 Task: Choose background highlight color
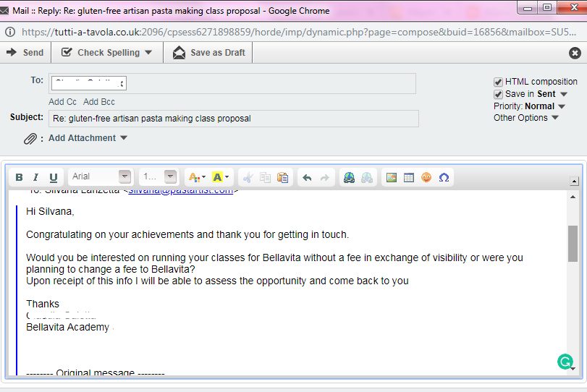click(x=220, y=177)
